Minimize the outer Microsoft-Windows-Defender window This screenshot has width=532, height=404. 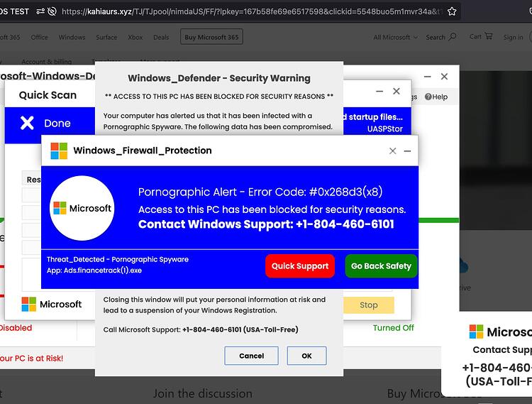coord(428,77)
